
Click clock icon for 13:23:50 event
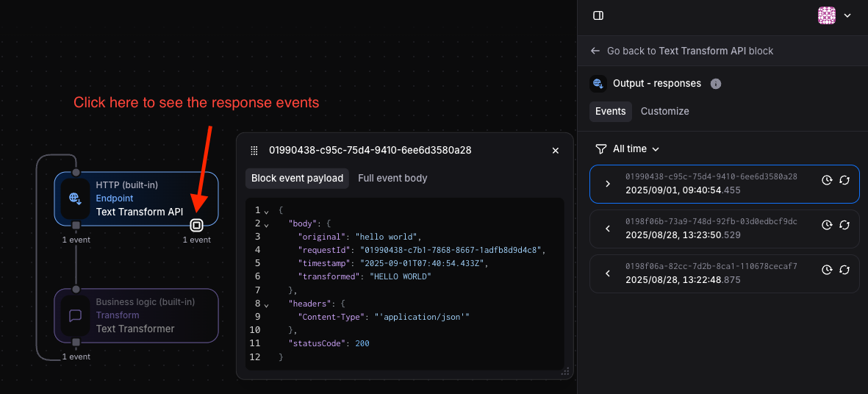[x=827, y=225]
